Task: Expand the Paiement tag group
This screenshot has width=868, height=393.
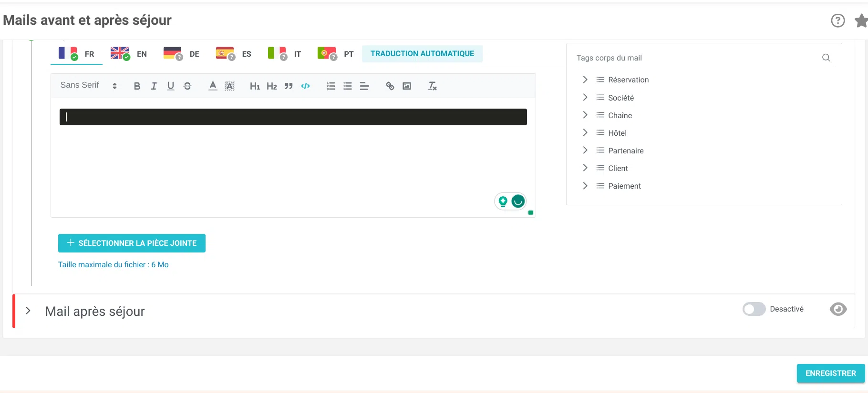Action: [585, 185]
